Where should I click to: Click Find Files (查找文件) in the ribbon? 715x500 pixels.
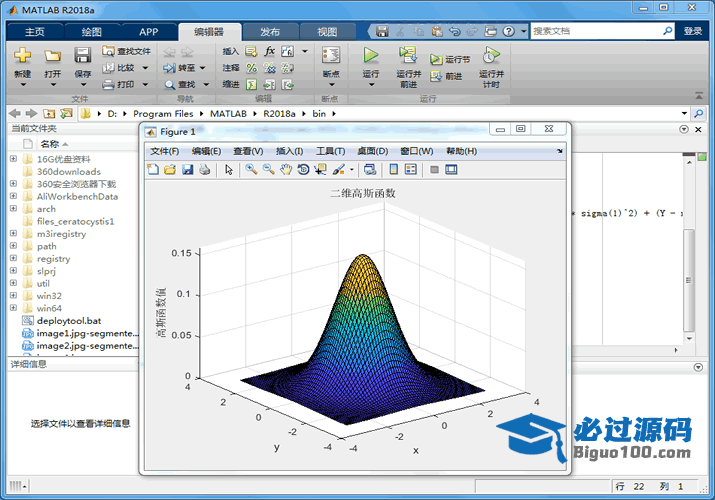(126, 51)
